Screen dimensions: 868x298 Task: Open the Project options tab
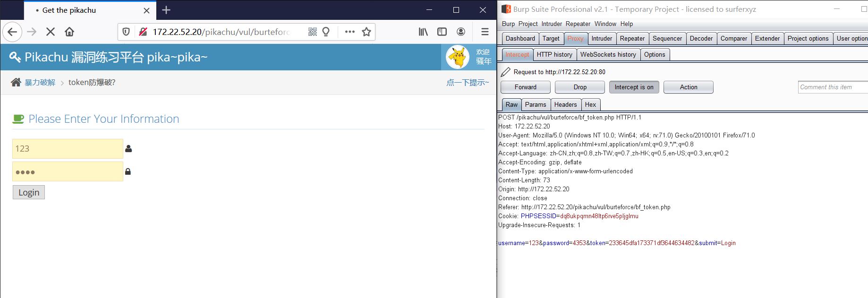[x=808, y=38]
